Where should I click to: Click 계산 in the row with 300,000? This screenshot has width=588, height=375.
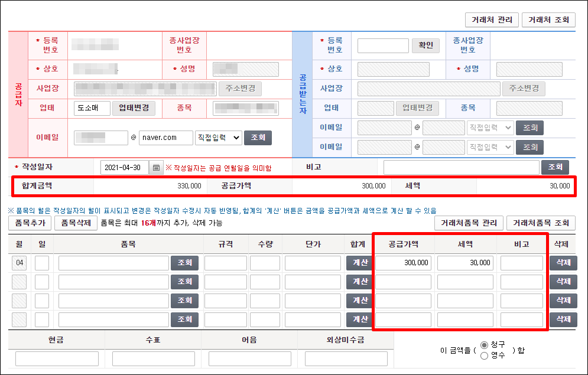point(360,263)
